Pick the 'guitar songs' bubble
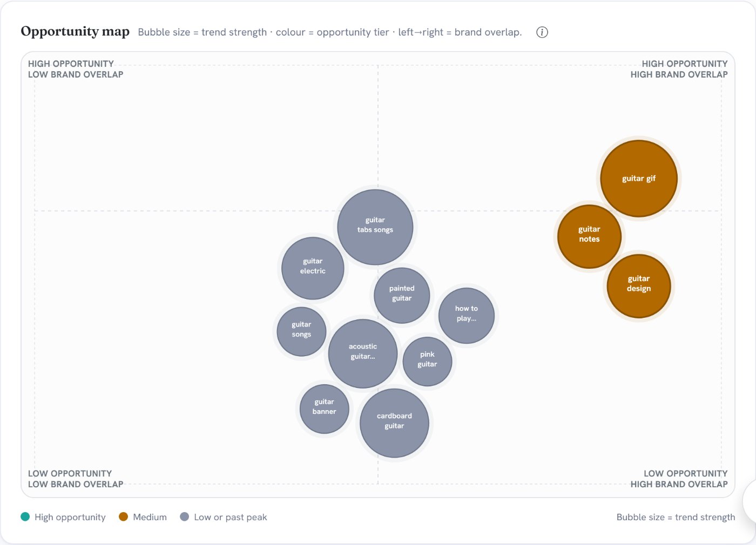The height and width of the screenshot is (545, 756). (x=301, y=332)
